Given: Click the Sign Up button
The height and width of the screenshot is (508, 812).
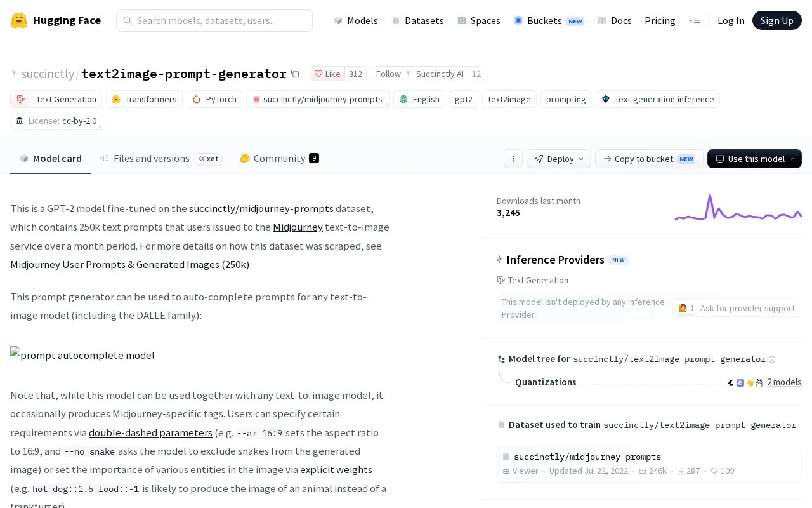Looking at the screenshot, I should pos(776,20).
